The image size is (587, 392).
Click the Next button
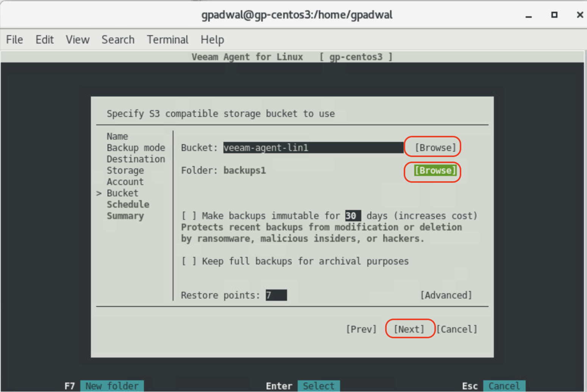(x=409, y=329)
